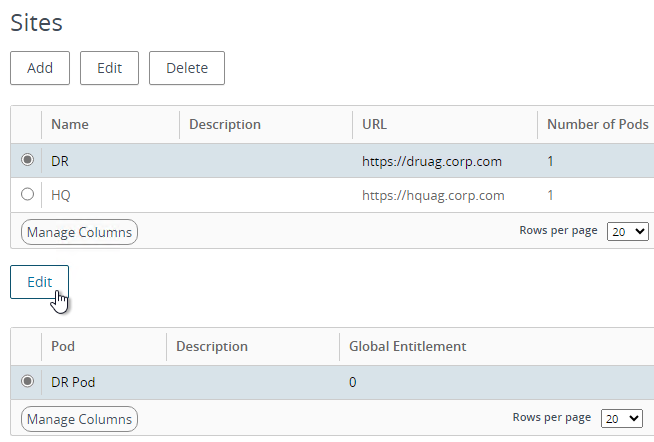Click the Delete site button
Screen dimensions: 654x442
(187, 68)
